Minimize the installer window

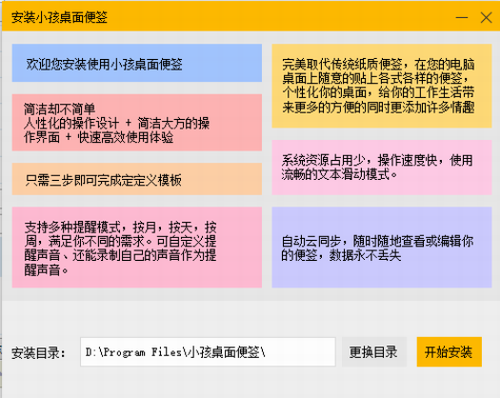(462, 17)
